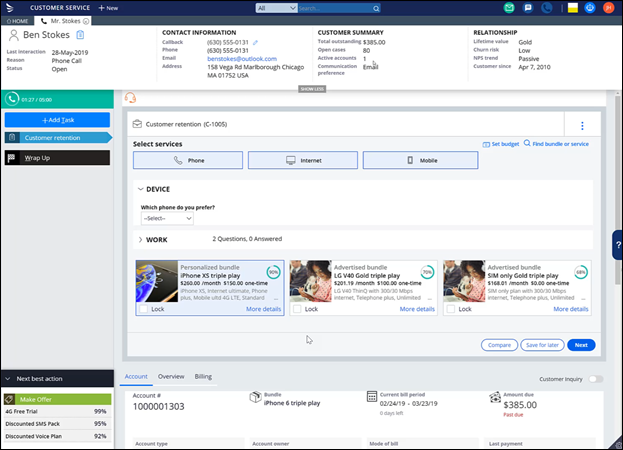Viewport: 623px width, 450px height.
Task: Open the three-dot case actions menu
Action: pos(581,126)
